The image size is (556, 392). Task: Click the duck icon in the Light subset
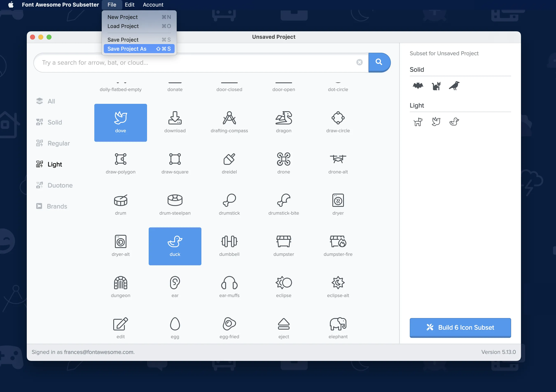(x=454, y=122)
